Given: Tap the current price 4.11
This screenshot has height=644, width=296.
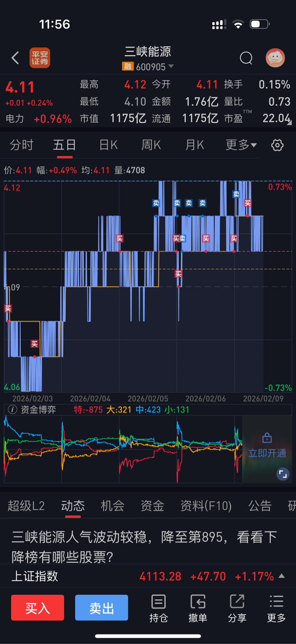Looking at the screenshot, I should (x=20, y=87).
